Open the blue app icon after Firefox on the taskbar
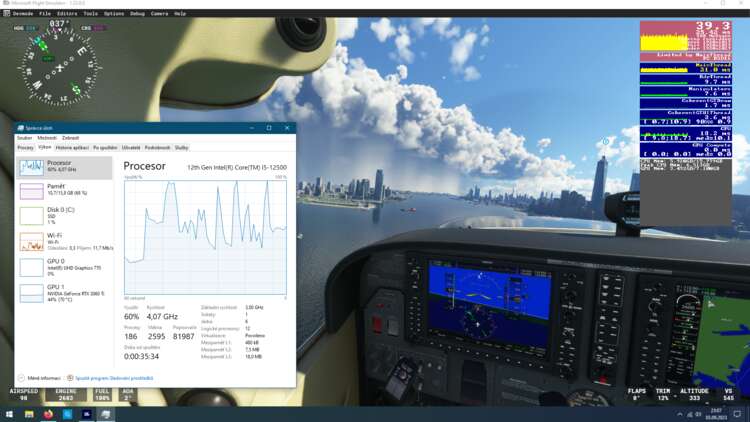The height and width of the screenshot is (422, 750). pyautogui.click(x=67, y=414)
